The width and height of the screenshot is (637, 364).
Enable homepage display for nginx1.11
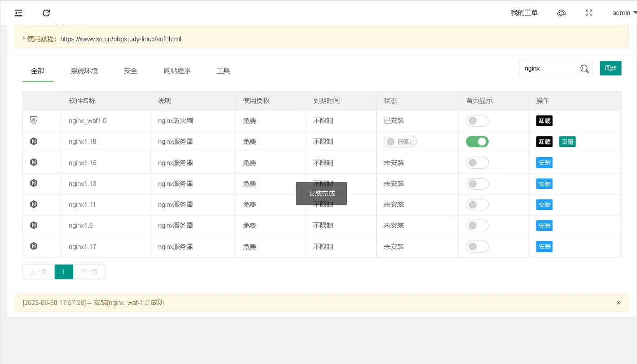[477, 204]
